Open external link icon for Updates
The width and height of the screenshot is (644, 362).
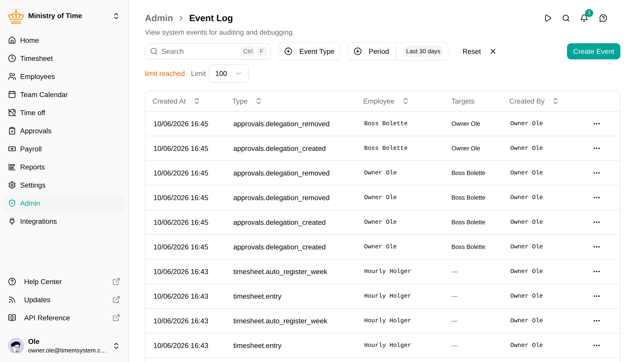(x=116, y=300)
